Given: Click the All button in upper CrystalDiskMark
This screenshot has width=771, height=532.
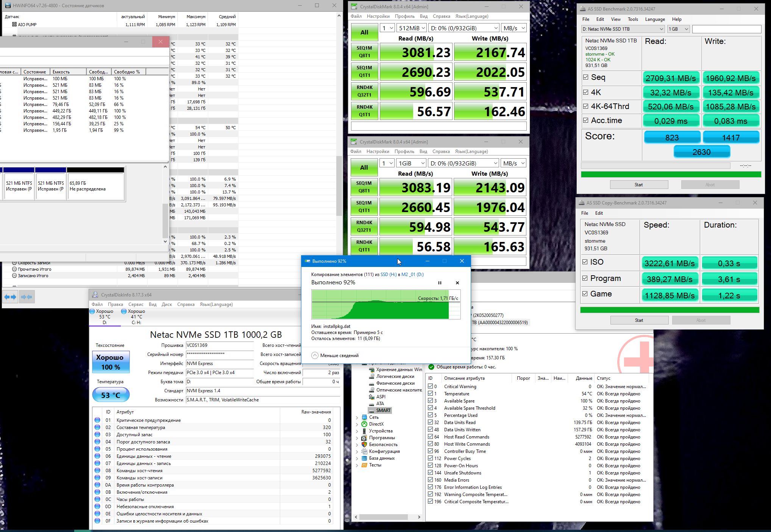Looking at the screenshot, I should [364, 33].
